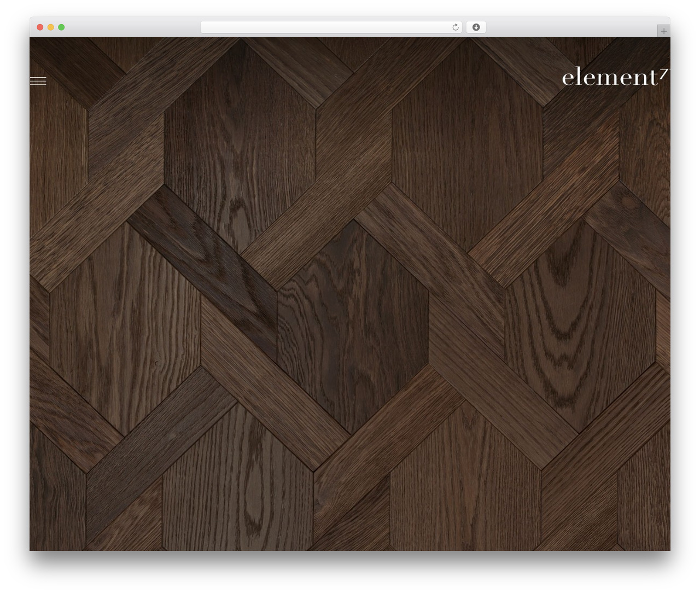This screenshot has height=593, width=700.
Task: Show downloads via down-arrow circle icon
Action: coord(476,27)
